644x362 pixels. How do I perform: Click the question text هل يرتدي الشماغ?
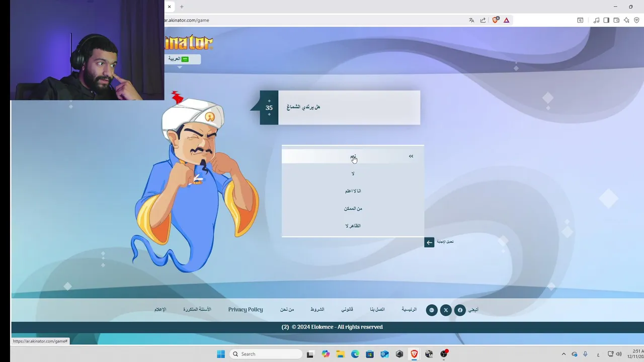coord(303,107)
